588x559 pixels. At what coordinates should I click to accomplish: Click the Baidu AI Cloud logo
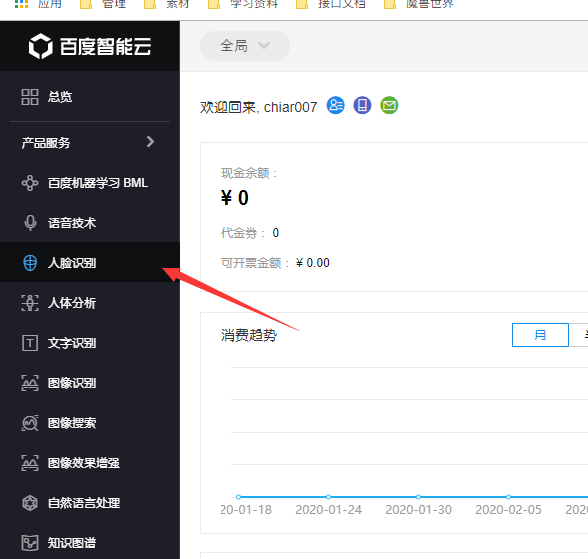click(x=90, y=46)
